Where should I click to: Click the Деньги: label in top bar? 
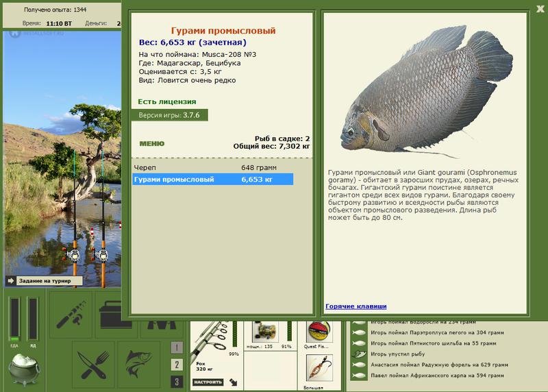pos(96,23)
